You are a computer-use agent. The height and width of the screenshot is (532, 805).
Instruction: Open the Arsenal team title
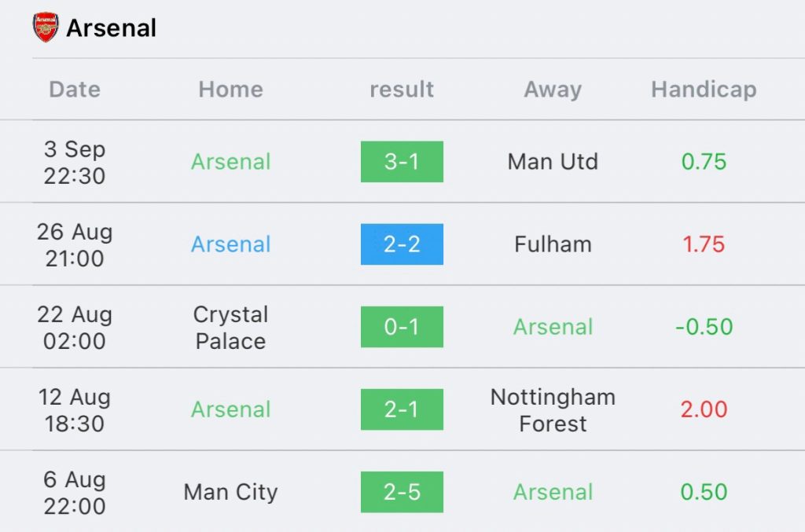click(111, 28)
